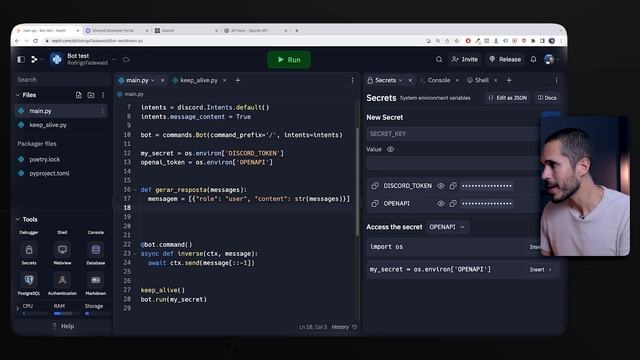Screen dimensions: 640x360
Task: Click the Storage usage bar
Action: click(x=97, y=313)
